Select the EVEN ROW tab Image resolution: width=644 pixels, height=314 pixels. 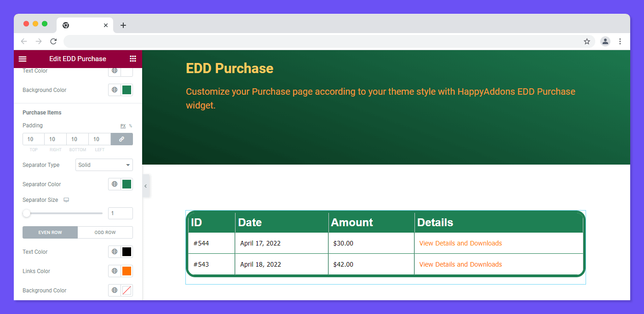point(50,233)
